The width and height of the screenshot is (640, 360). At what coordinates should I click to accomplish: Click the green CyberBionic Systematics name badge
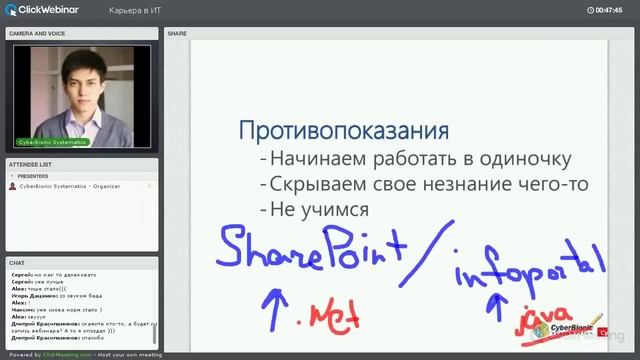click(52, 142)
